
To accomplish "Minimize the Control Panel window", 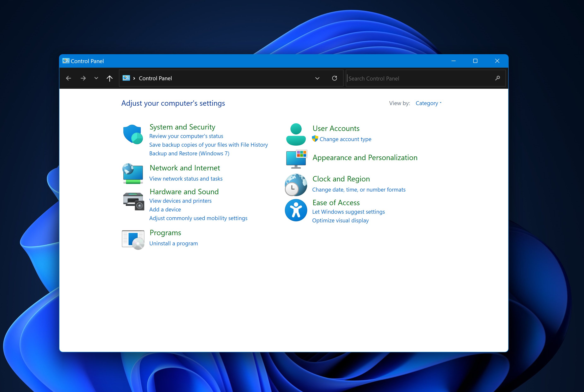I will point(453,61).
